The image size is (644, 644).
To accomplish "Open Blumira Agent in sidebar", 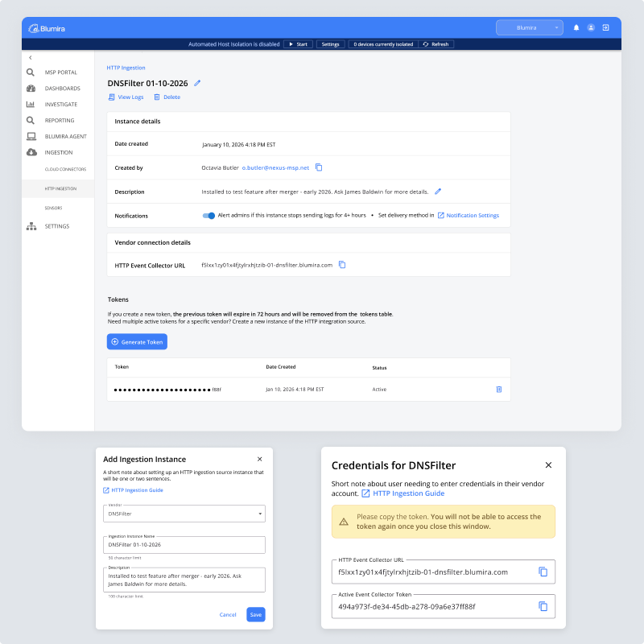I will 66,136.
